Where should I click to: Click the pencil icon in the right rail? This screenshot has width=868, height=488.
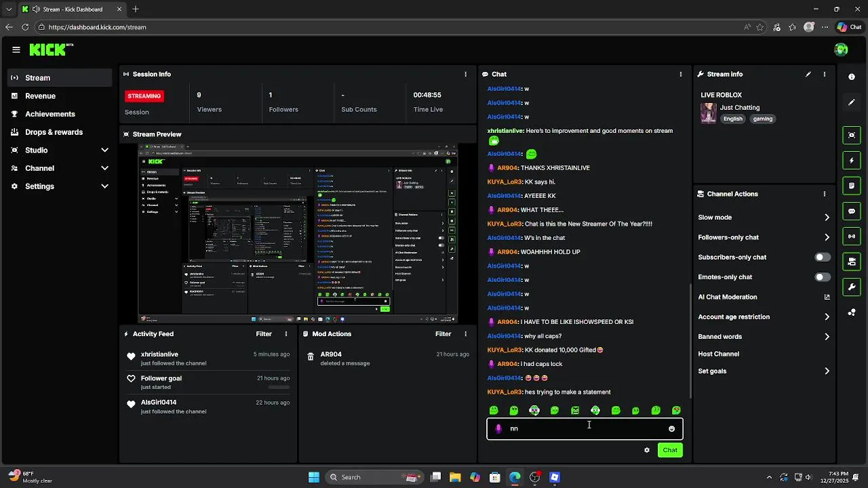[x=852, y=102]
